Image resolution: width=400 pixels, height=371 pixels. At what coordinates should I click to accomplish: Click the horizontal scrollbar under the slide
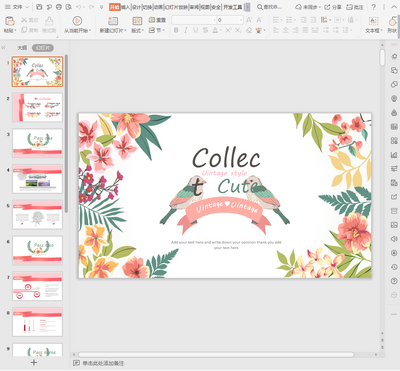[x=216, y=355]
